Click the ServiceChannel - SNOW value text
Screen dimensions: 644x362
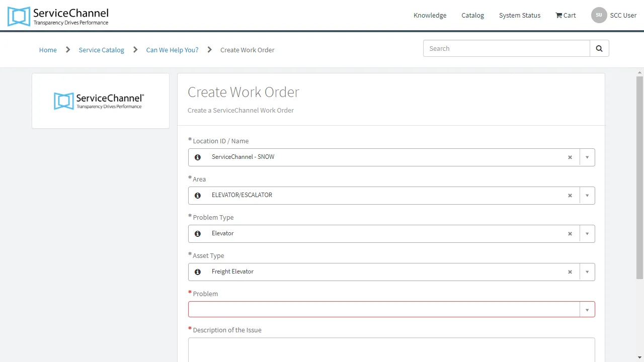[243, 157]
